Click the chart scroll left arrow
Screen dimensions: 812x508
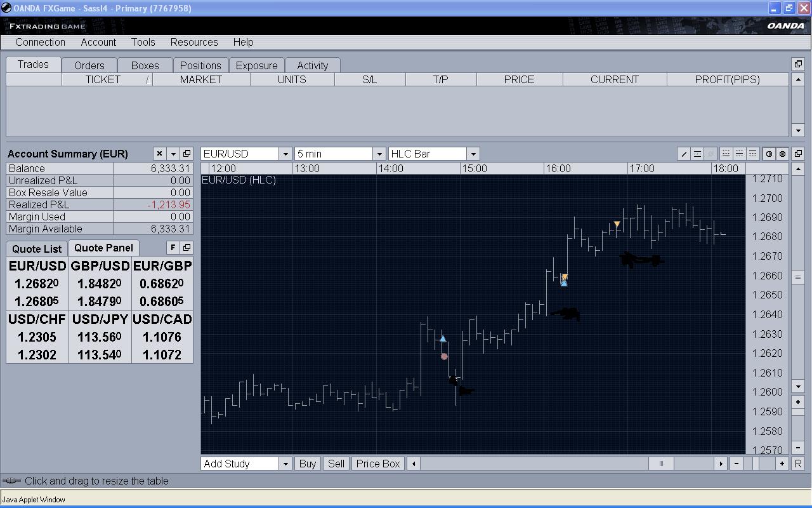tap(414, 464)
